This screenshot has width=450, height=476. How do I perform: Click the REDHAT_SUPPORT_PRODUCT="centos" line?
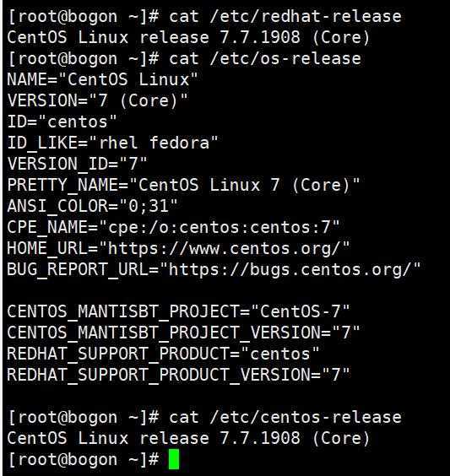(163, 354)
